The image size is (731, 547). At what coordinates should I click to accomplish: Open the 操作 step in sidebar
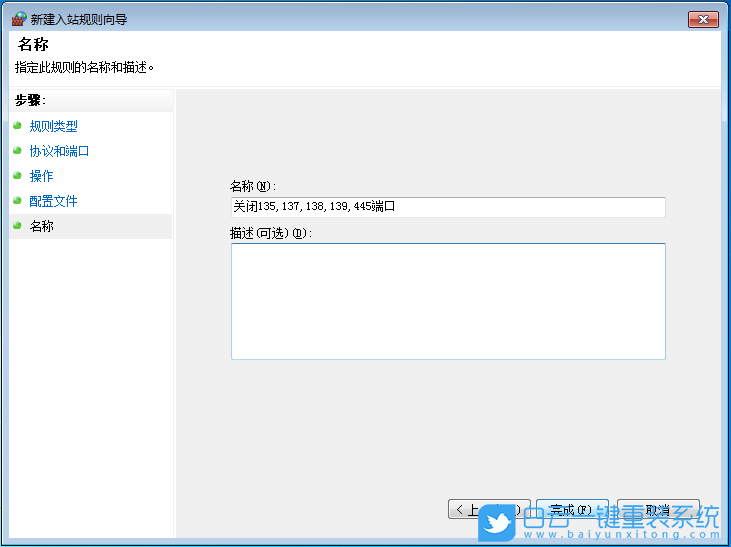point(41,176)
